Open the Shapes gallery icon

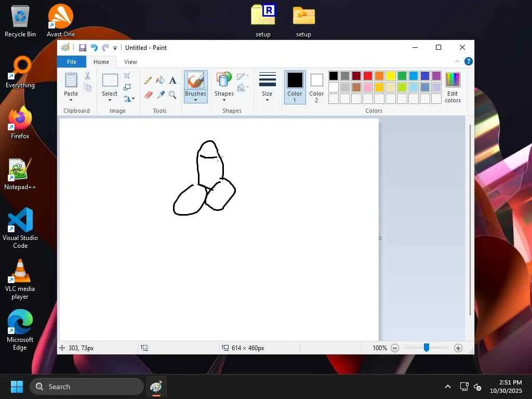click(x=224, y=80)
